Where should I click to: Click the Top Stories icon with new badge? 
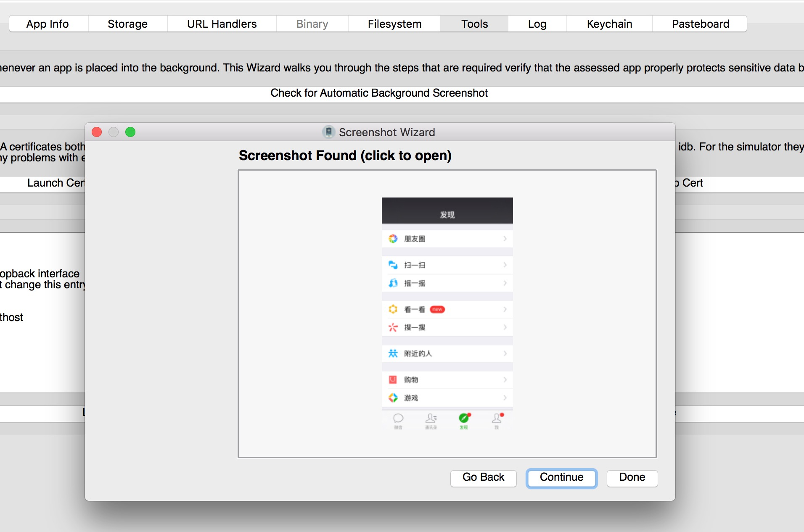point(393,309)
